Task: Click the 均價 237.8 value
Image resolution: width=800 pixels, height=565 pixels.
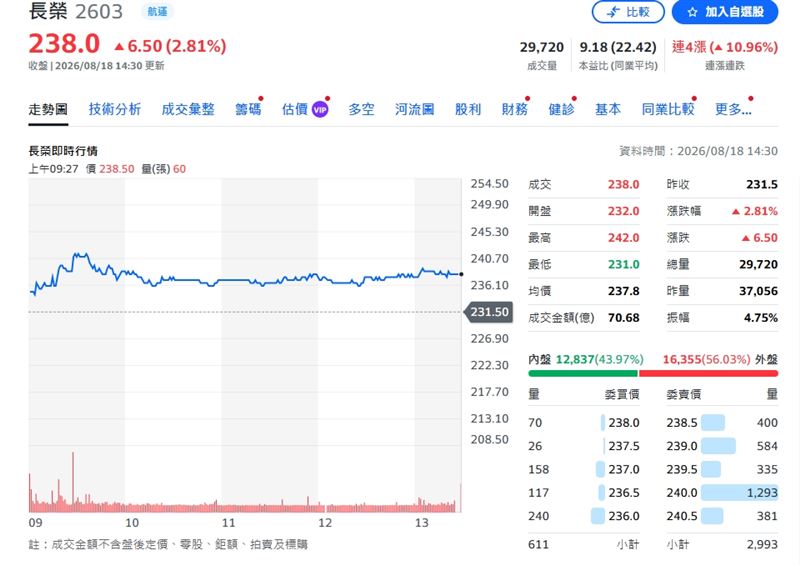Action: click(x=623, y=291)
